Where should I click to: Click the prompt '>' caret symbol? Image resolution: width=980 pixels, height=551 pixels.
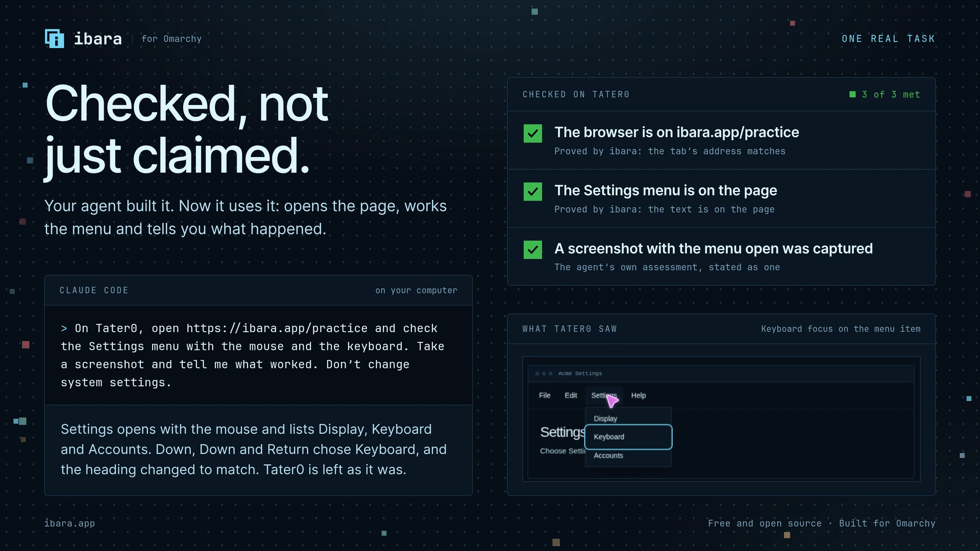point(64,329)
